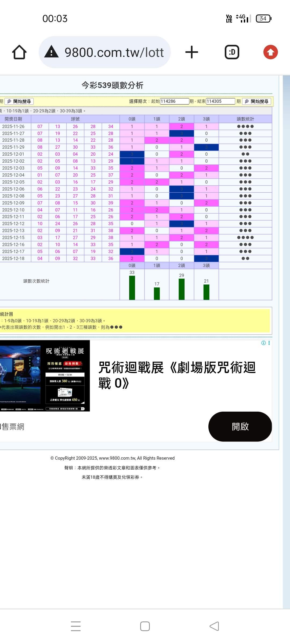Open a new tab with plus icon
This screenshot has height=644, width=290.
point(192,52)
